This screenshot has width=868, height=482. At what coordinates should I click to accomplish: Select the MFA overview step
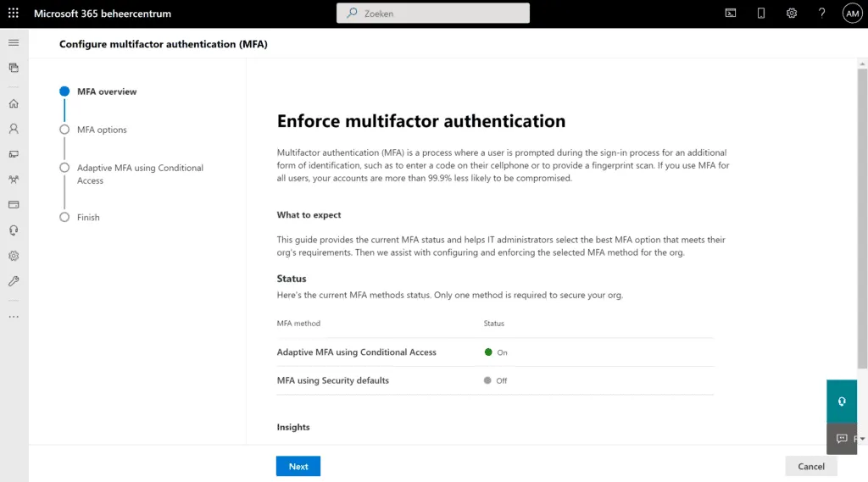(106, 91)
